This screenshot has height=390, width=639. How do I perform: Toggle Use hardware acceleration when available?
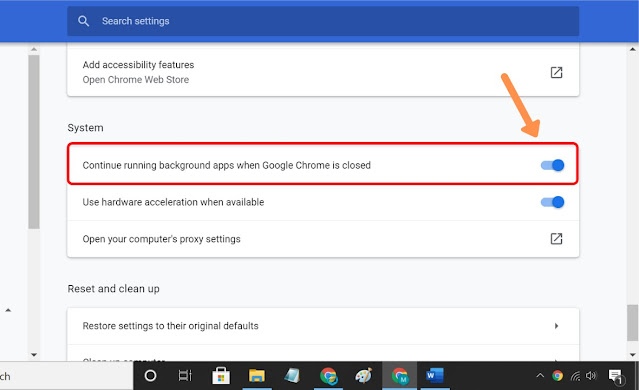point(552,202)
